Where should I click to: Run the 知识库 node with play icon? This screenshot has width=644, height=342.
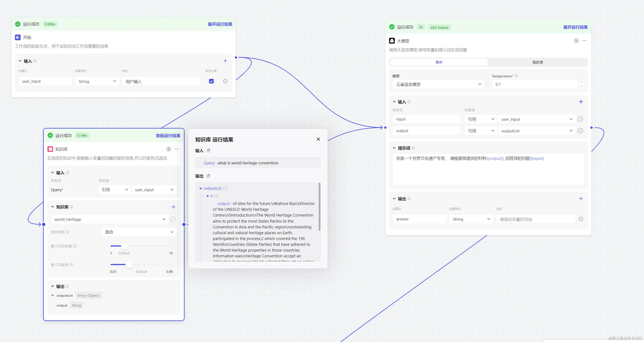point(169,149)
